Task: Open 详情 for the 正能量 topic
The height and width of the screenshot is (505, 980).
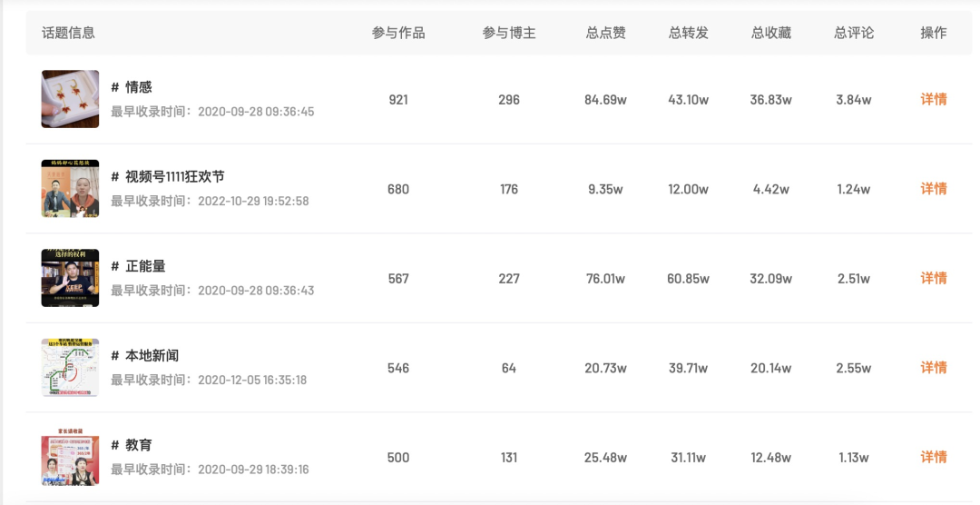Action: pyautogui.click(x=933, y=278)
